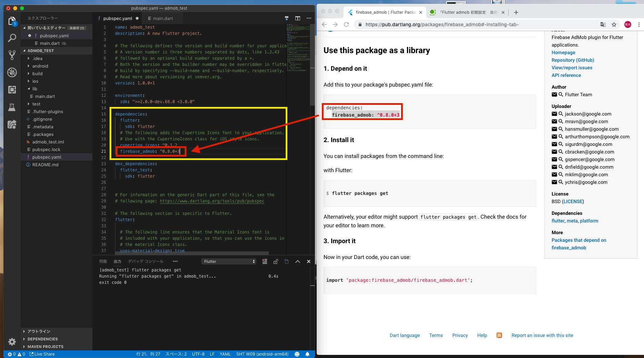Open the Explorer view in VS Code activity bar
644x358 pixels.
coord(12,21)
